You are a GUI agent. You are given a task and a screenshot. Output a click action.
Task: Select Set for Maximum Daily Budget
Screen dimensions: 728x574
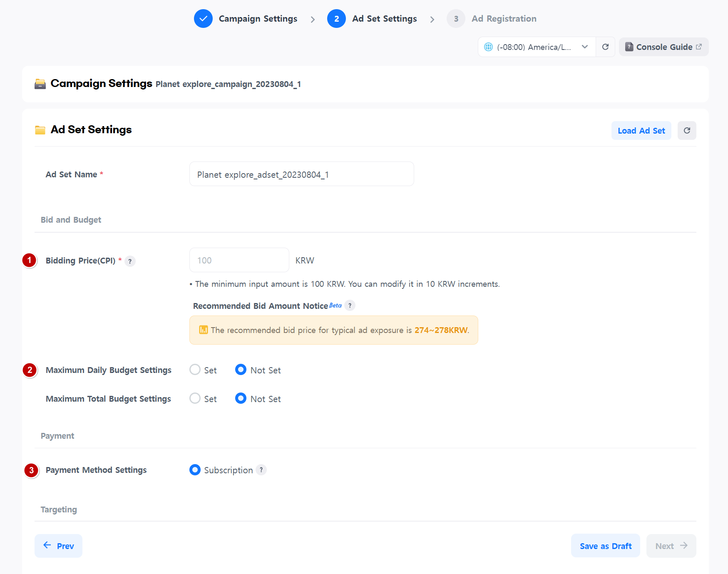coord(195,370)
